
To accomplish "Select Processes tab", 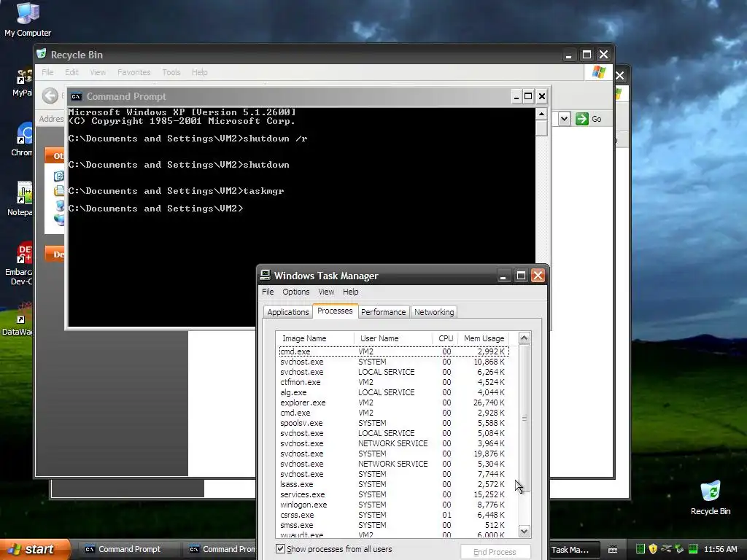I will click(x=335, y=311).
